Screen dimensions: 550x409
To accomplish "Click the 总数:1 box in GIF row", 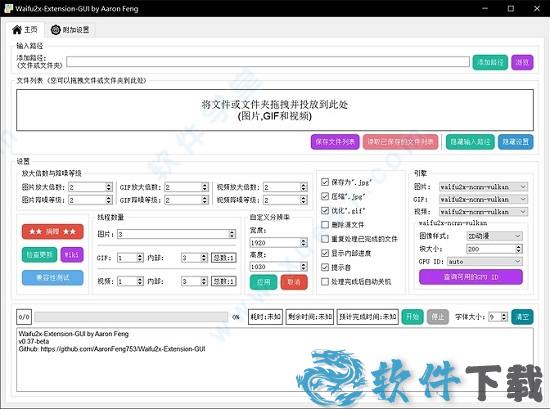I will (223, 258).
